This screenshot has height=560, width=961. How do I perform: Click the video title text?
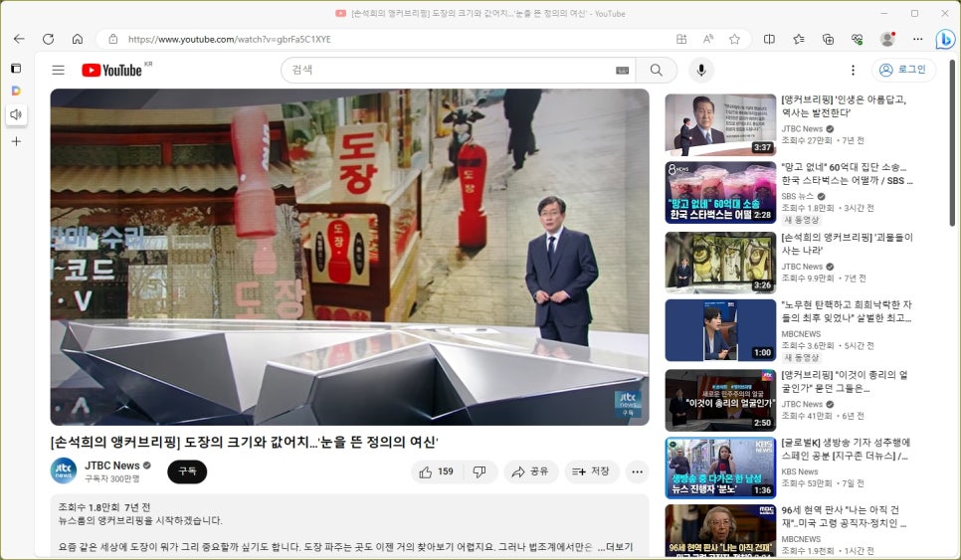coord(245,442)
